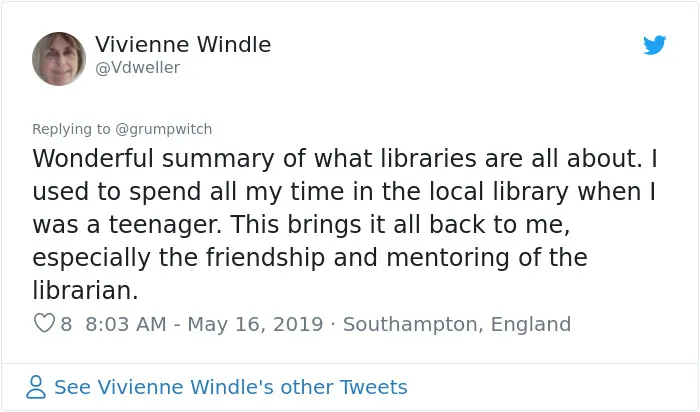Open the Southampton, England location link
Screen dimensions: 700x412
coord(457,324)
